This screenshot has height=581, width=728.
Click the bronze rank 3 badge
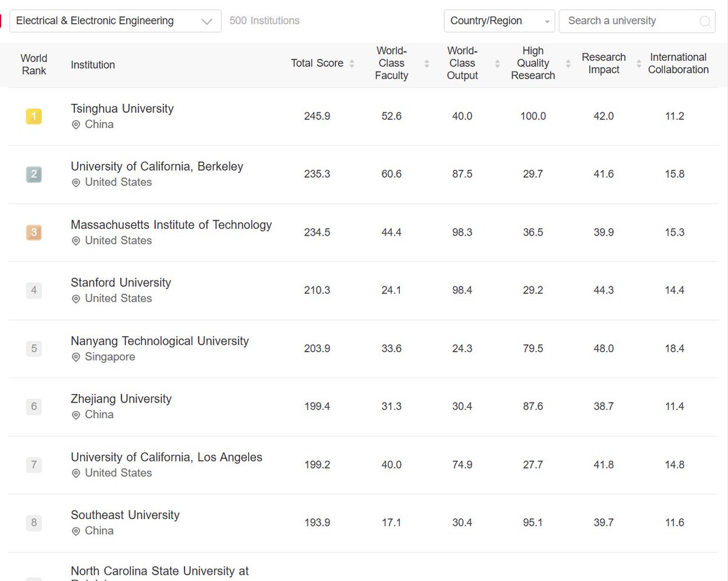[x=34, y=233]
